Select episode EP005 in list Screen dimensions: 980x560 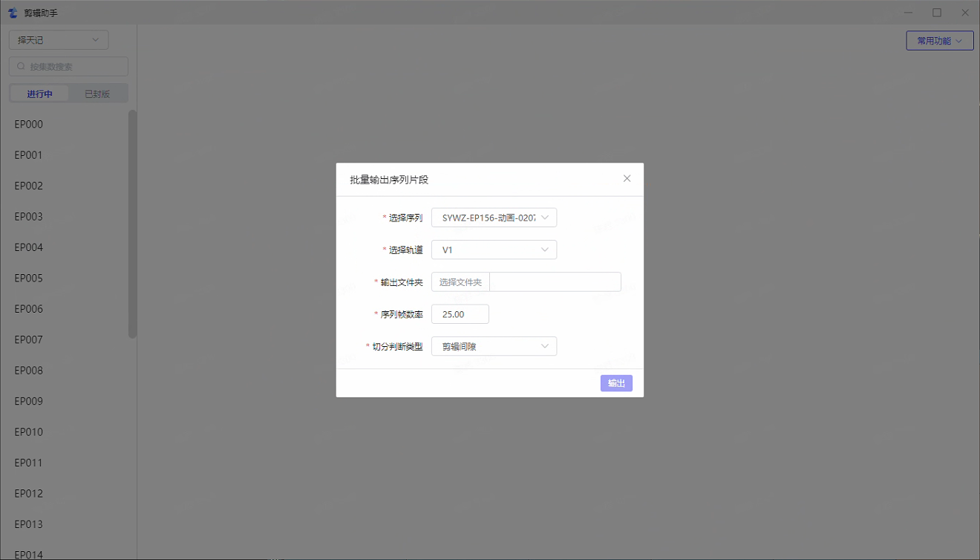pyautogui.click(x=29, y=279)
